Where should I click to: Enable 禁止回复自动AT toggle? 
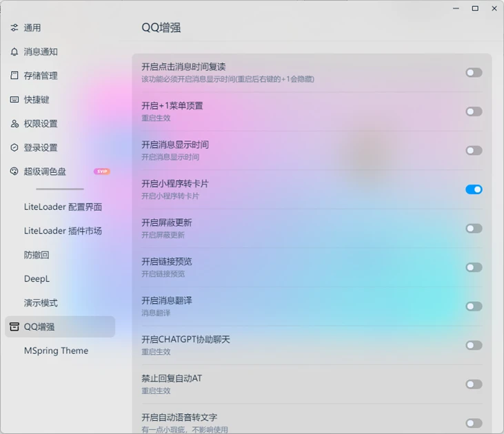point(474,384)
